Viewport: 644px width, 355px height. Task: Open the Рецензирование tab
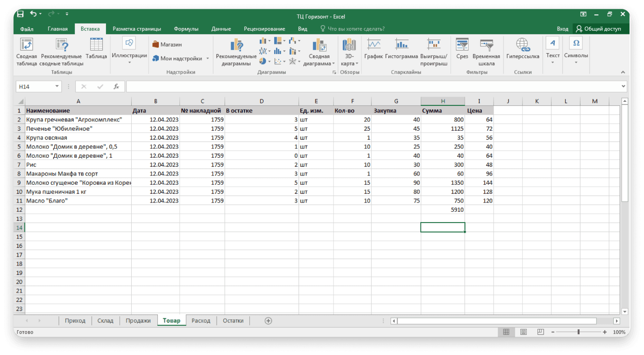pyautogui.click(x=264, y=29)
